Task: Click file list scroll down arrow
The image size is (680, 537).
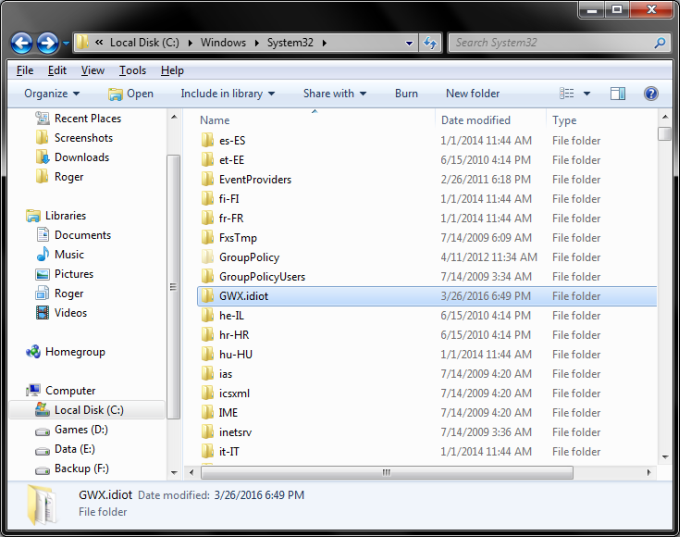Action: tap(665, 457)
